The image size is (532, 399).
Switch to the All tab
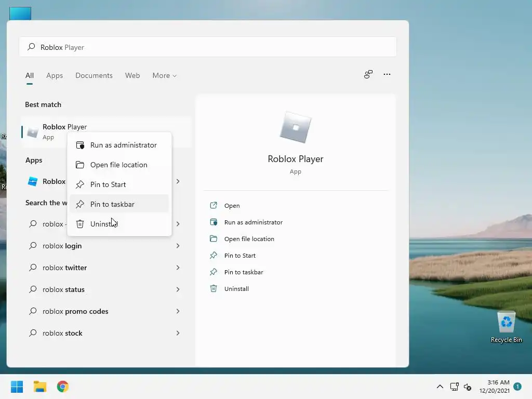point(30,75)
